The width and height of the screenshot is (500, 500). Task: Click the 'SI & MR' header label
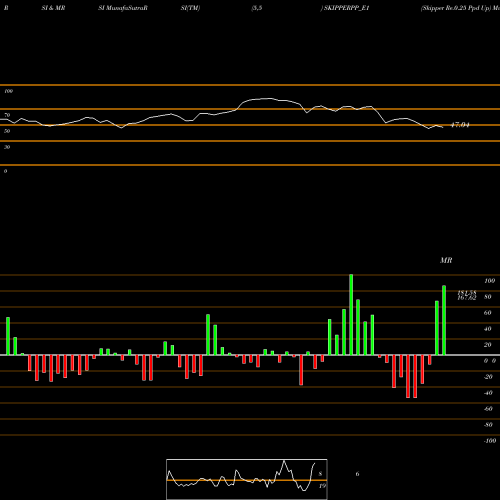coord(53,8)
